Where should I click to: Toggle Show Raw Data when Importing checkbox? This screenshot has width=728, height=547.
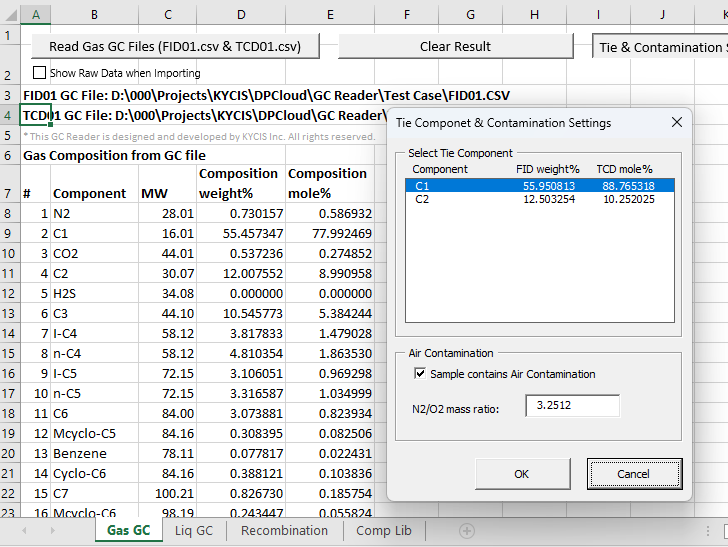point(39,73)
